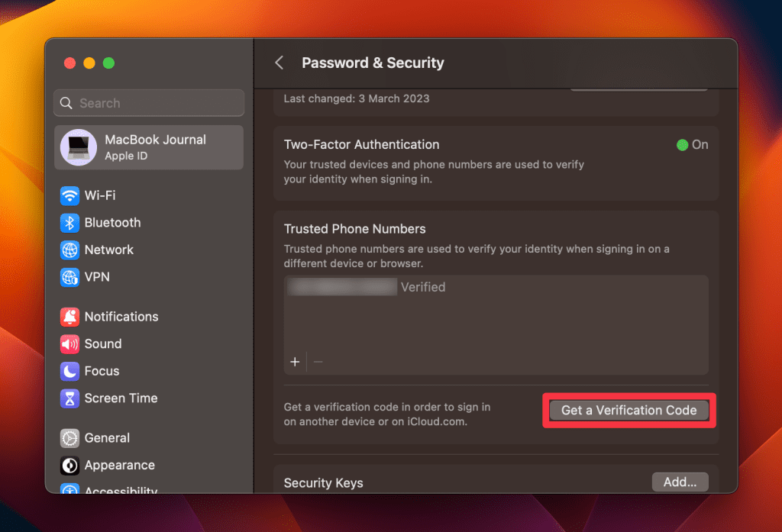The height and width of the screenshot is (532, 782).
Task: Click the Get a Verification Code button
Action: click(629, 411)
